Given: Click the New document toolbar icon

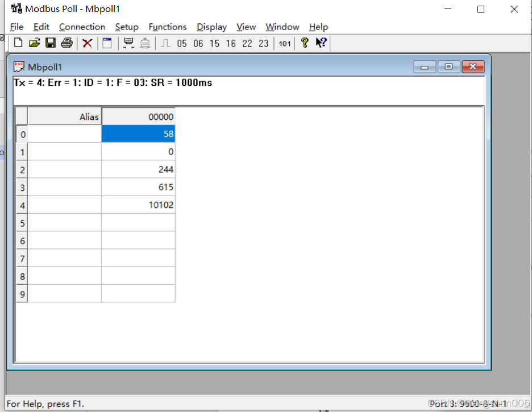Looking at the screenshot, I should (x=18, y=43).
